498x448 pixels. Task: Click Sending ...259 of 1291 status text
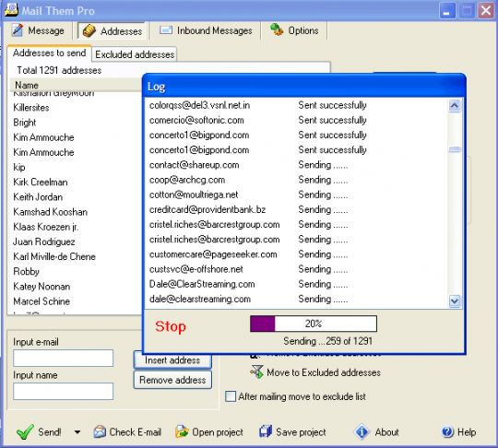(x=327, y=341)
